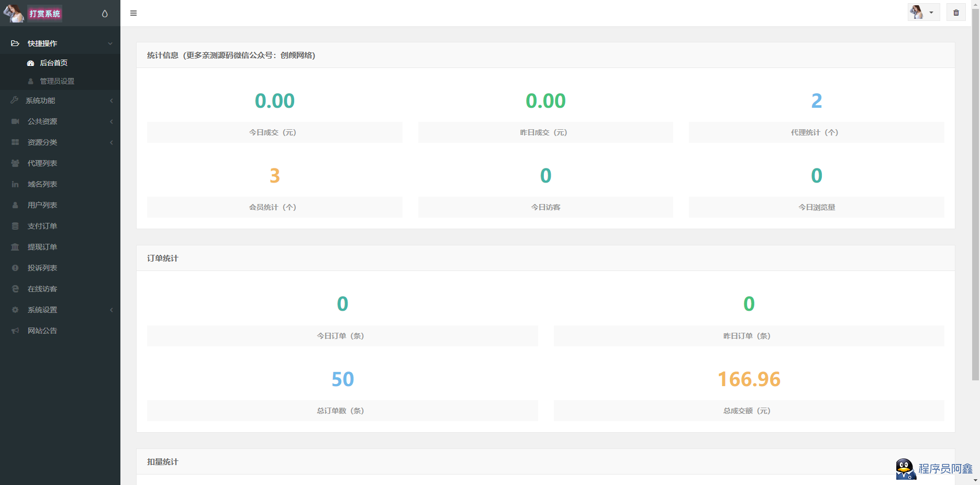Image resolution: width=980 pixels, height=485 pixels.
Task: Click the megaphone icon beside 网站公告
Action: (15, 331)
